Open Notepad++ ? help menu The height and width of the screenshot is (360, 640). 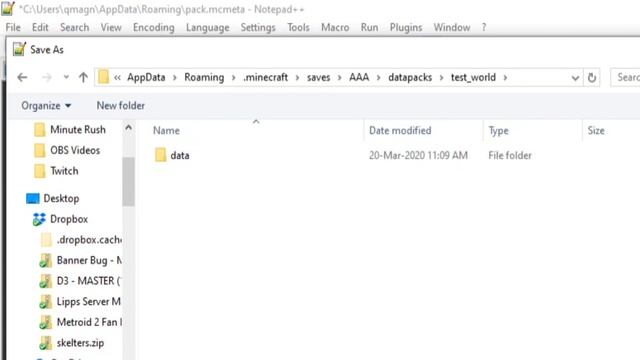click(x=484, y=27)
